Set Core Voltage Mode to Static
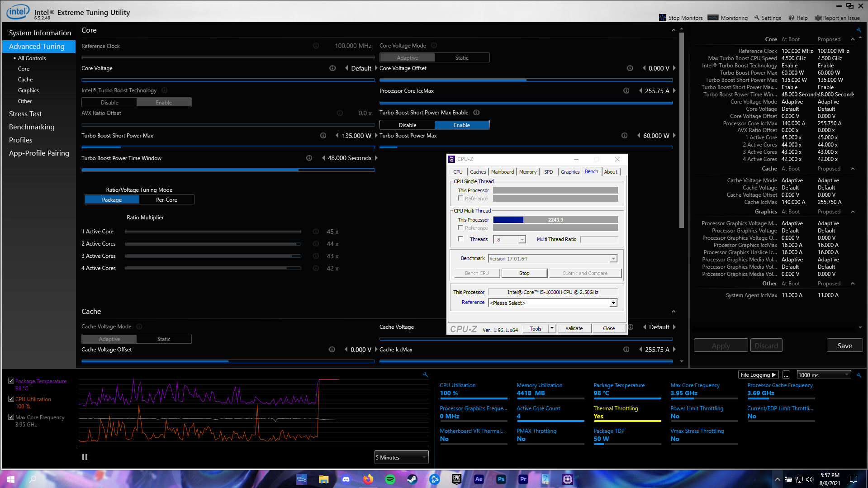The image size is (868, 488). click(x=462, y=58)
